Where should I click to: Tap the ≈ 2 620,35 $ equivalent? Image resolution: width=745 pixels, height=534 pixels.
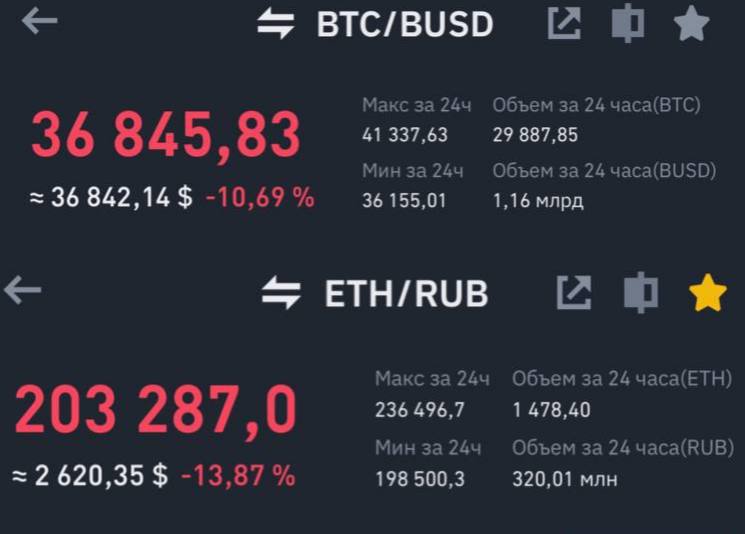coord(90,476)
